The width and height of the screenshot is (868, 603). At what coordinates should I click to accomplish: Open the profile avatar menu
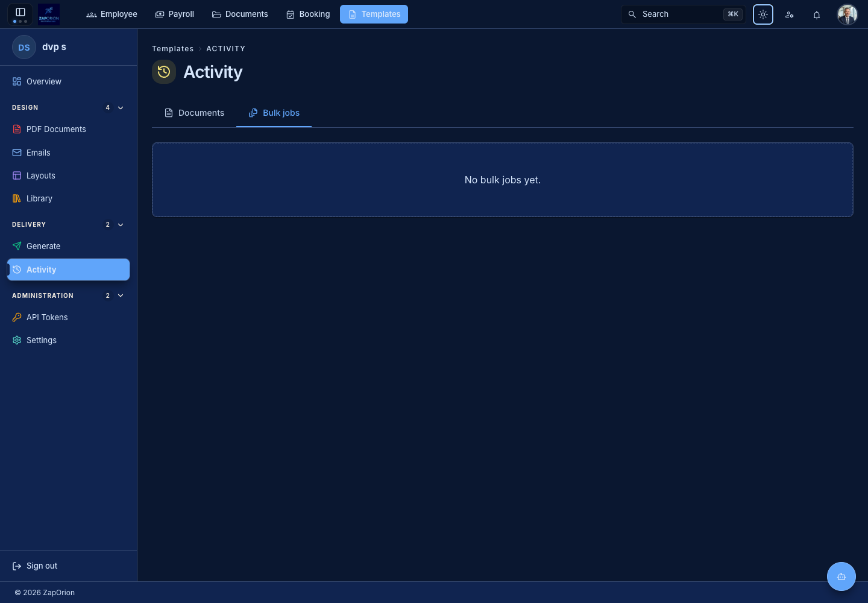click(848, 14)
